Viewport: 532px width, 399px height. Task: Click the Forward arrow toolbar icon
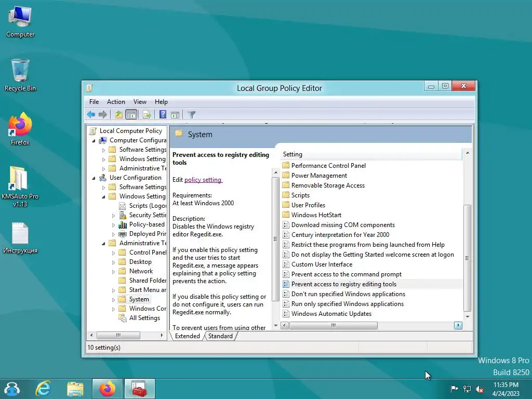(x=103, y=115)
